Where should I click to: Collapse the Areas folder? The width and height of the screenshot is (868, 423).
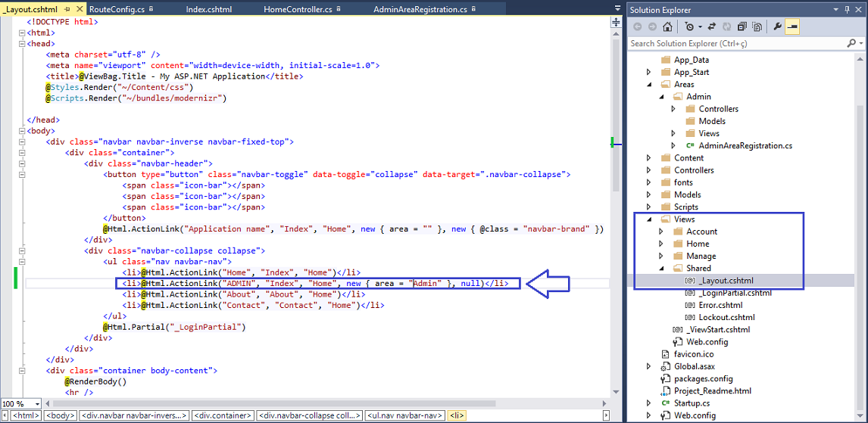point(649,84)
